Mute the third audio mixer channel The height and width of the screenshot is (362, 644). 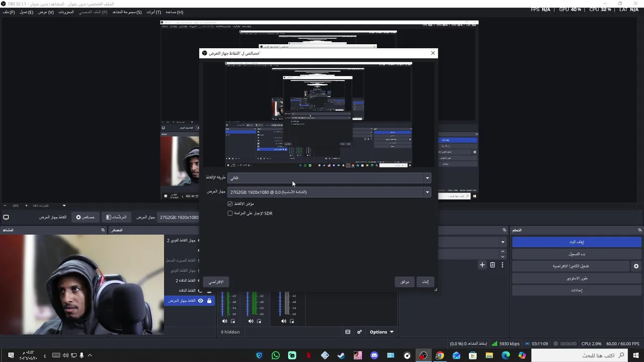point(284,321)
